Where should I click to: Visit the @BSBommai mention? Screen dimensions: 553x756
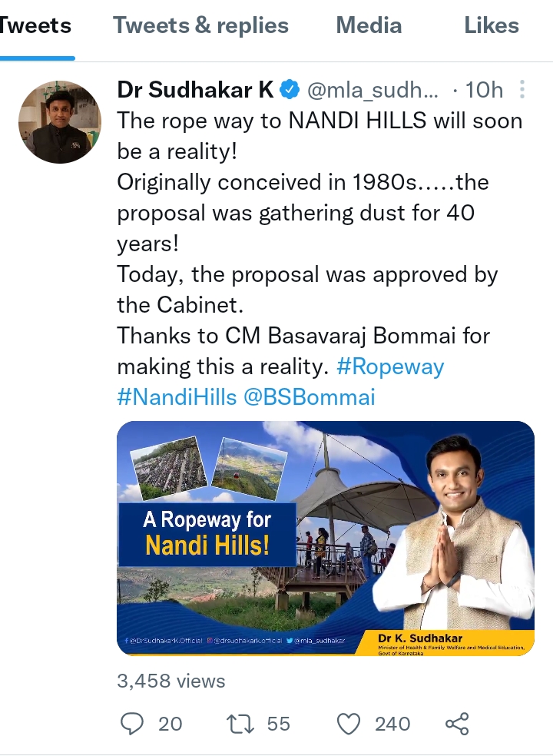(x=309, y=397)
